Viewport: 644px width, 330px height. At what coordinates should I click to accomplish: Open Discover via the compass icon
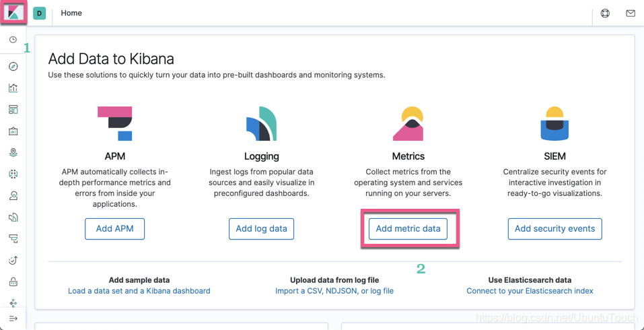(x=13, y=67)
